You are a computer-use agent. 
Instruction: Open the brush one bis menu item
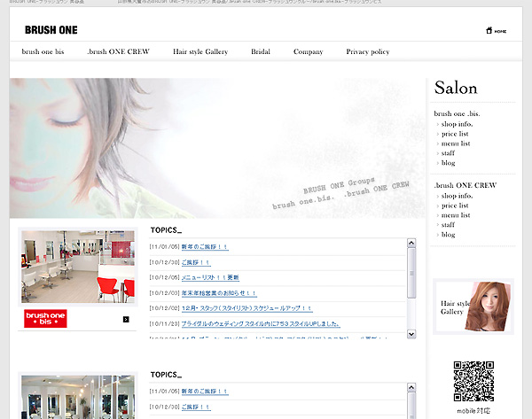(x=43, y=51)
